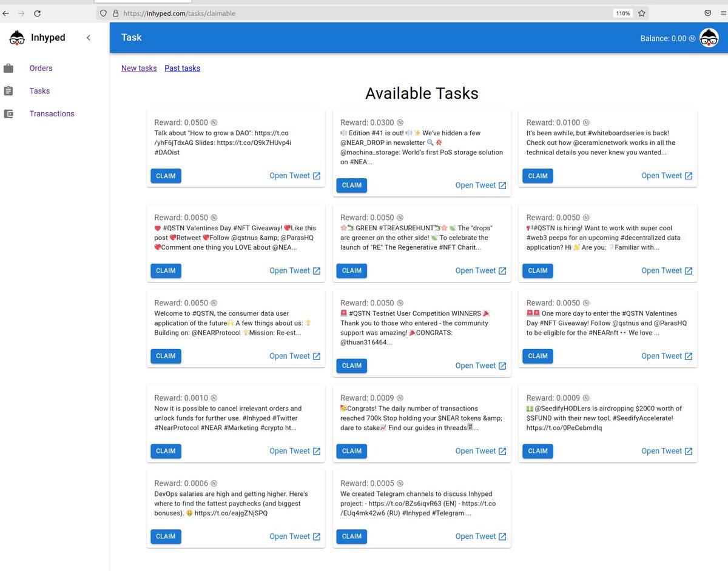Click the Balance: 0.00 text
Viewport: 728px width, 571px height.
[x=668, y=38]
